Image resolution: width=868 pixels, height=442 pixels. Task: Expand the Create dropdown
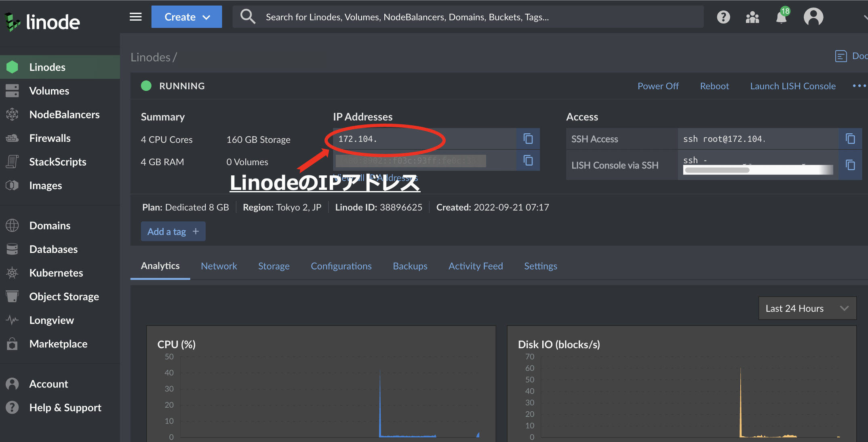click(x=187, y=17)
